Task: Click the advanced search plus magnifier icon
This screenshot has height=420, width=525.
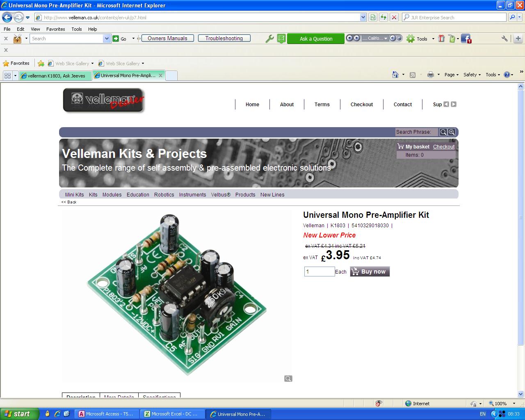Action: (452, 132)
